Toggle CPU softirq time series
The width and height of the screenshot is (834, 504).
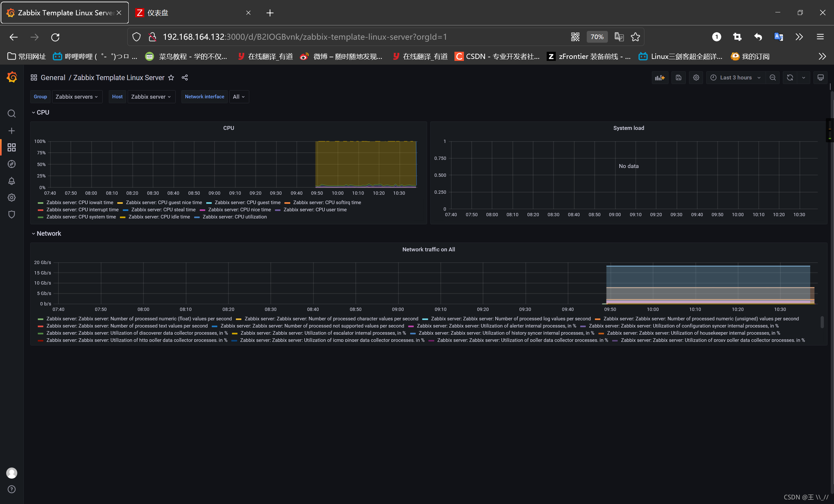coord(327,202)
